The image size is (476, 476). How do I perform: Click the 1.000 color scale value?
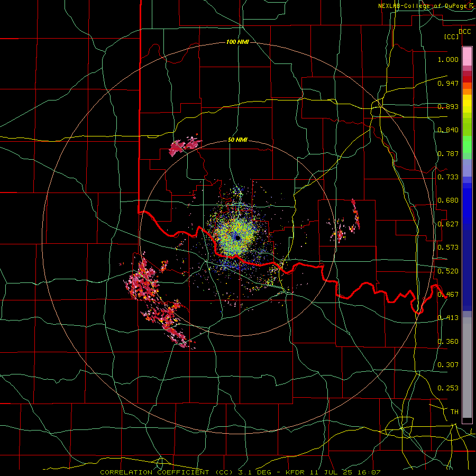[448, 59]
